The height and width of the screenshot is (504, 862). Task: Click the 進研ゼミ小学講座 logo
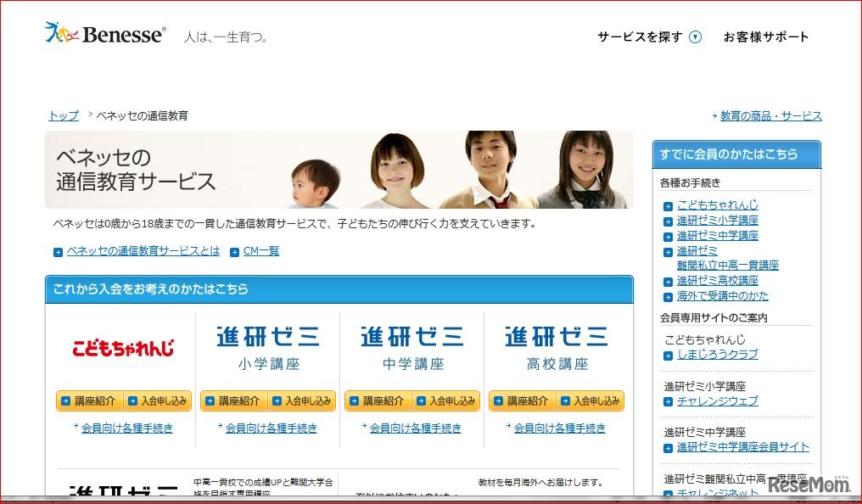tap(268, 344)
